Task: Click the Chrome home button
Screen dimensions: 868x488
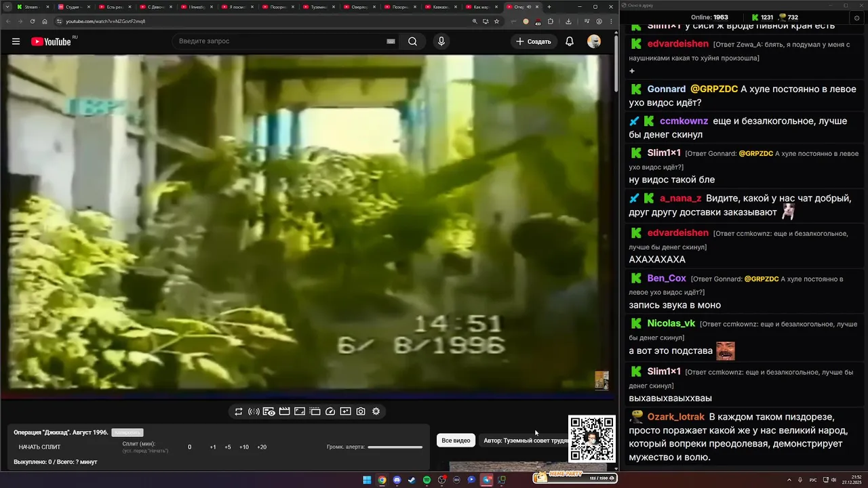Action: (45, 21)
